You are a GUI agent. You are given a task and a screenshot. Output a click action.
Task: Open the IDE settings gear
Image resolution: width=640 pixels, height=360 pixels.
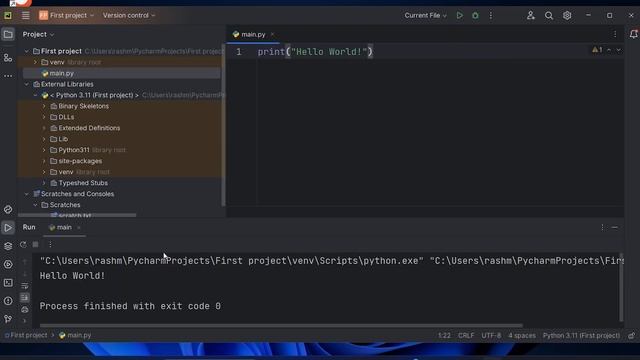(567, 16)
